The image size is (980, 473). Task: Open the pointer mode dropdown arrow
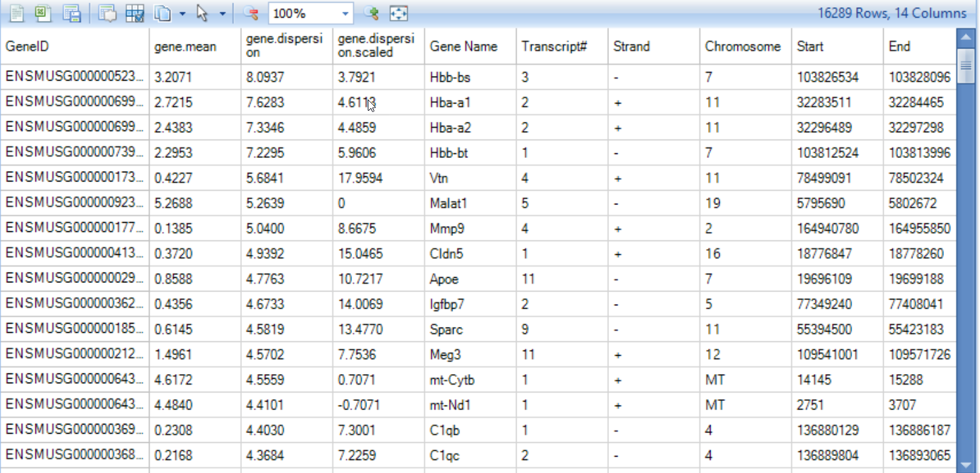tap(223, 14)
